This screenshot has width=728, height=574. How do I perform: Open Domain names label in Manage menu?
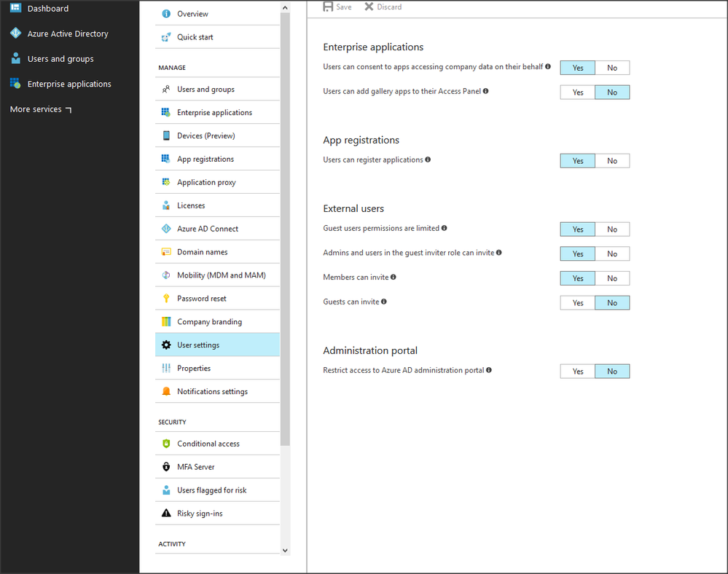[203, 252]
